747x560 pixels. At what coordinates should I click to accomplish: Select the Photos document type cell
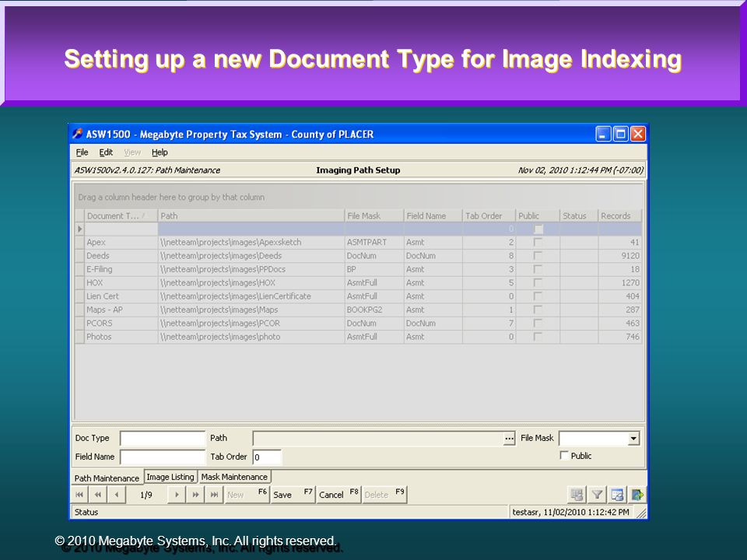tap(121, 337)
